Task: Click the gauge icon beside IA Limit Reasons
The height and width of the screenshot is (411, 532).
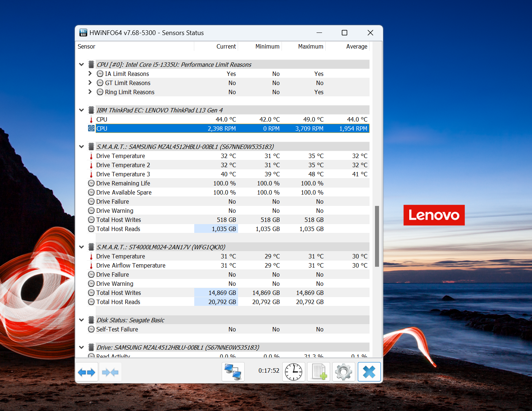Action: (100, 73)
